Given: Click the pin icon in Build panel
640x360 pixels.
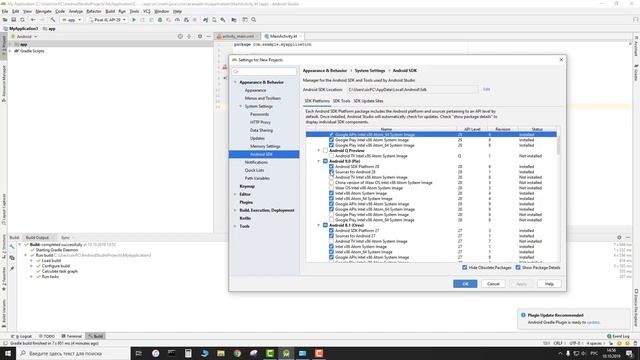Looking at the screenshot, I should [x=12, y=269].
